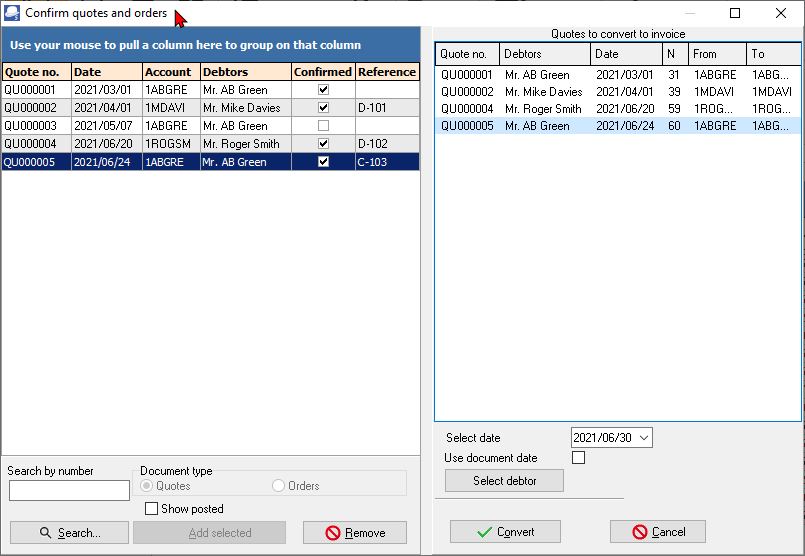The image size is (805, 556).
Task: Tick the Use document date checkbox
Action: coord(578,458)
